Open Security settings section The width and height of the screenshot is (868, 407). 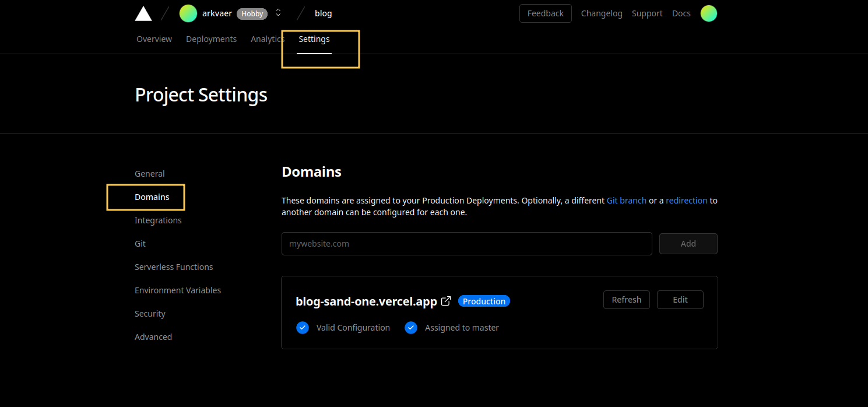[x=150, y=314]
